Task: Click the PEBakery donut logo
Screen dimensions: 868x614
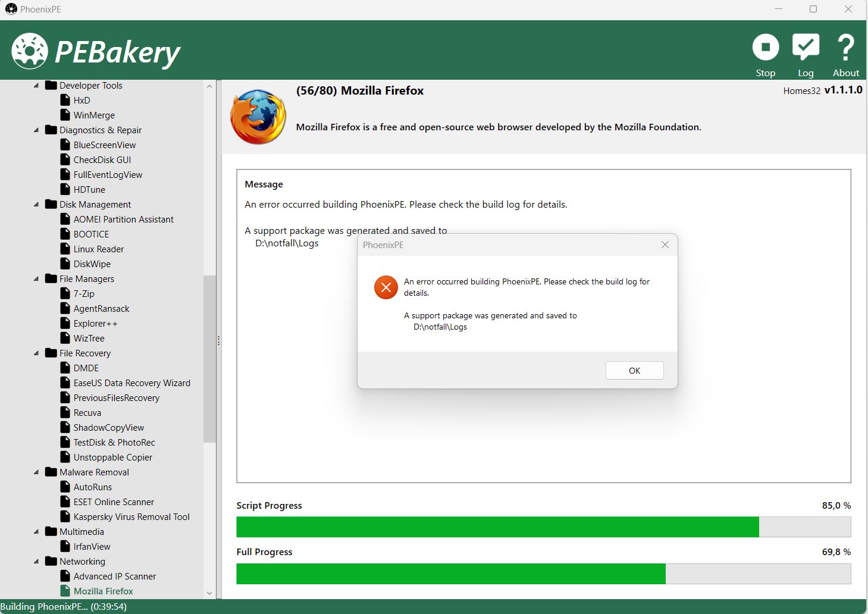Action: [x=29, y=51]
